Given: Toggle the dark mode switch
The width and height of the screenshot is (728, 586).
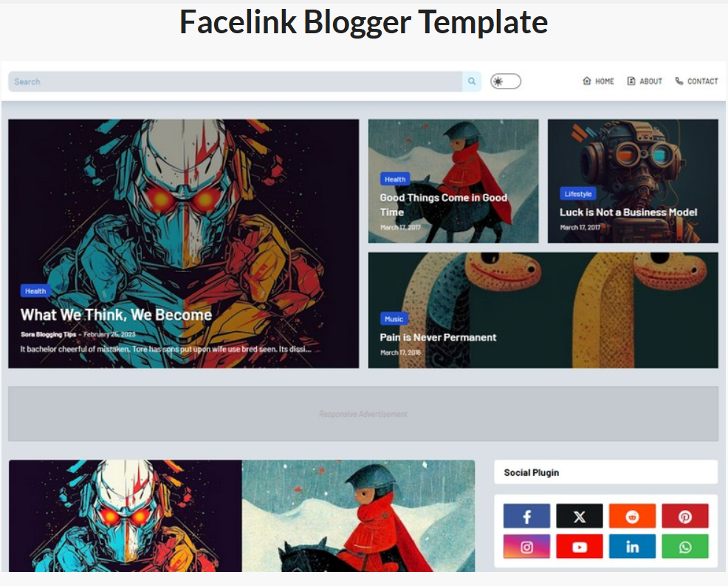Looking at the screenshot, I should pos(506,81).
